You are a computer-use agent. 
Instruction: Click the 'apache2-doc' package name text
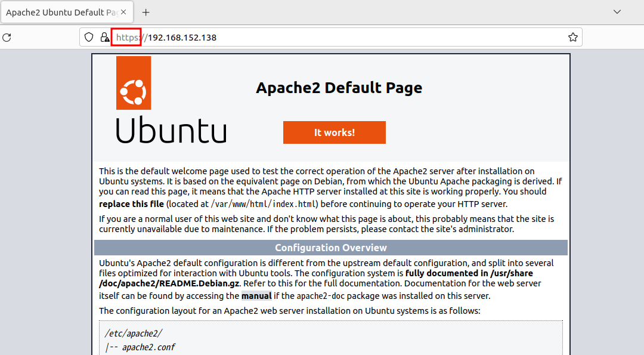[x=321, y=296]
